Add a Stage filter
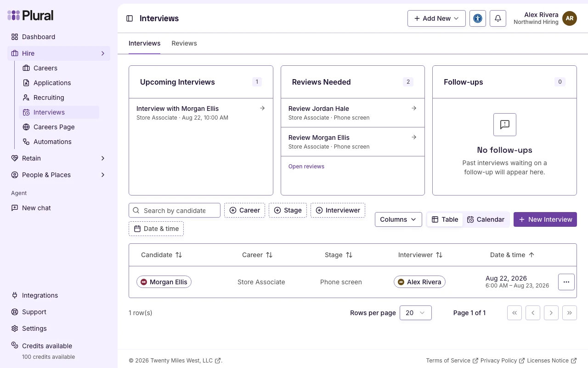Image resolution: width=588 pixels, height=368 pixels. pyautogui.click(x=288, y=210)
